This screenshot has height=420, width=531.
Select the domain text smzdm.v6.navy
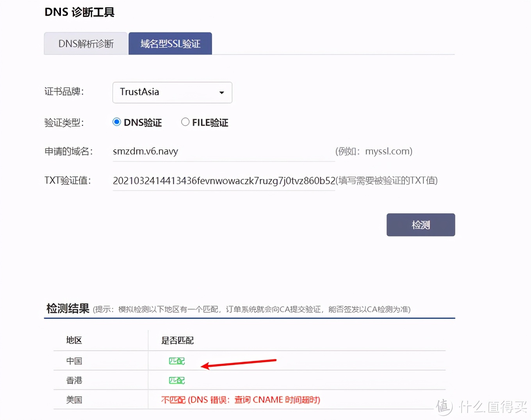[x=145, y=151]
